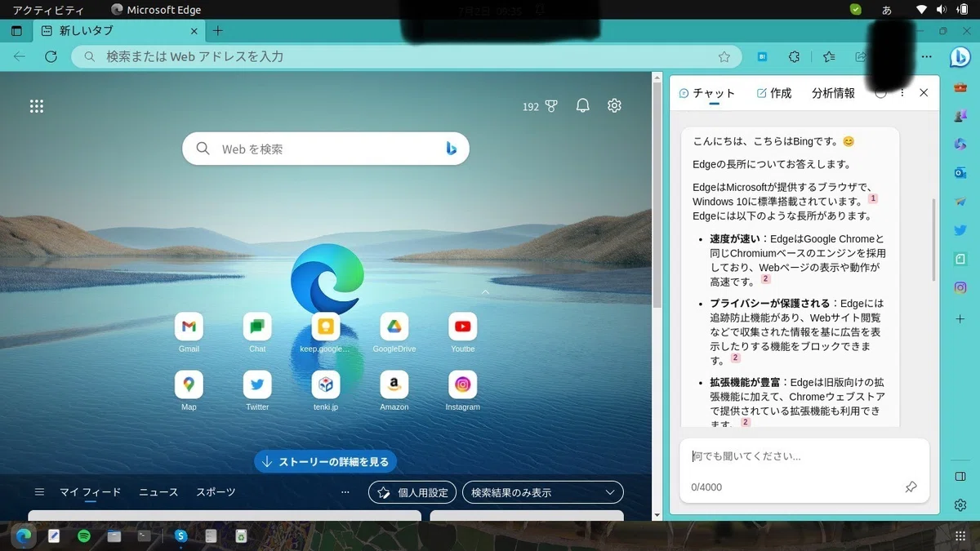Open the Gmail quick link
This screenshot has width=980, height=551.
click(189, 327)
